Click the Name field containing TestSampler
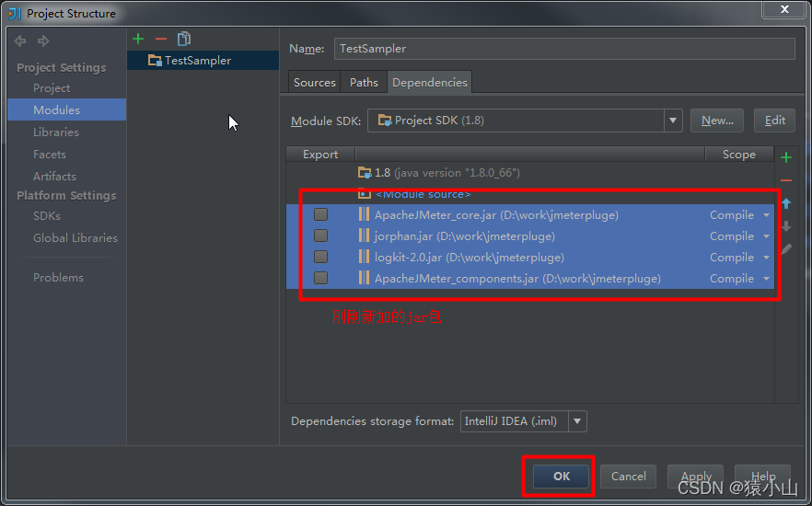812x506 pixels. 564,49
